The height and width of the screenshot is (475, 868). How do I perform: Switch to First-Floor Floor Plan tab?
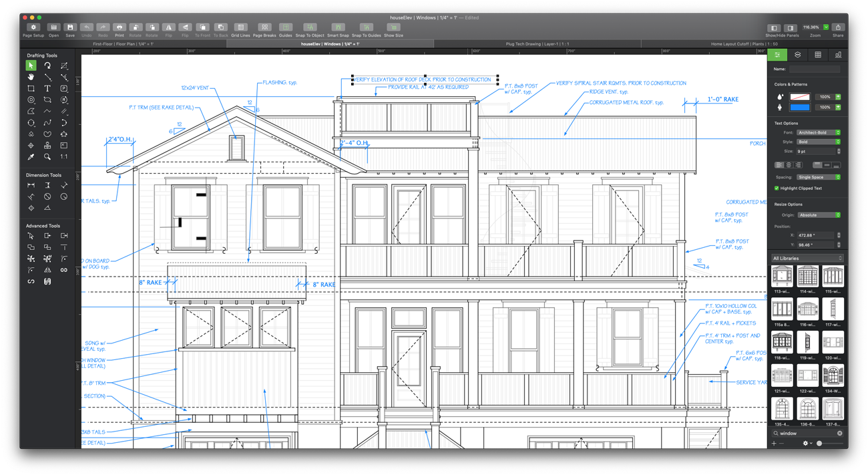pyautogui.click(x=124, y=43)
